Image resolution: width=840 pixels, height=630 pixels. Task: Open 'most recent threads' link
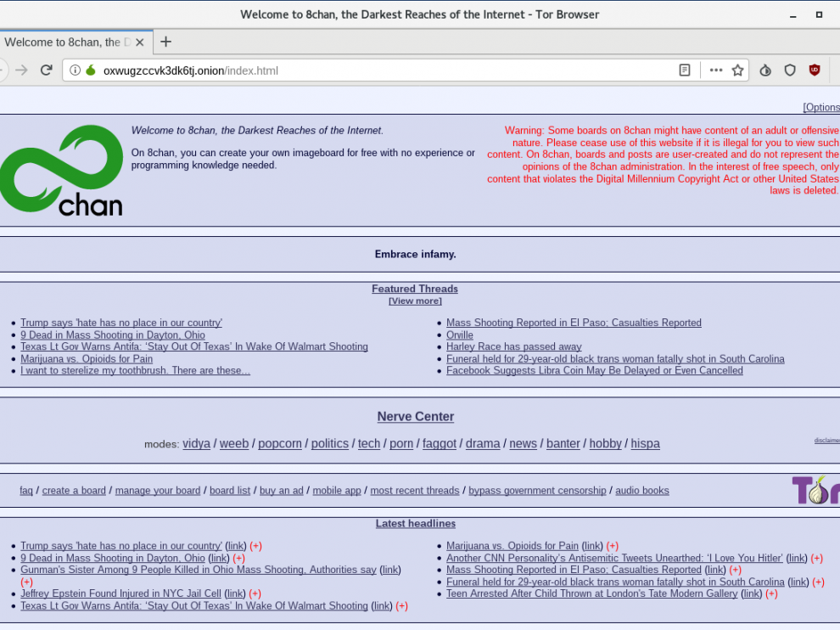point(415,491)
